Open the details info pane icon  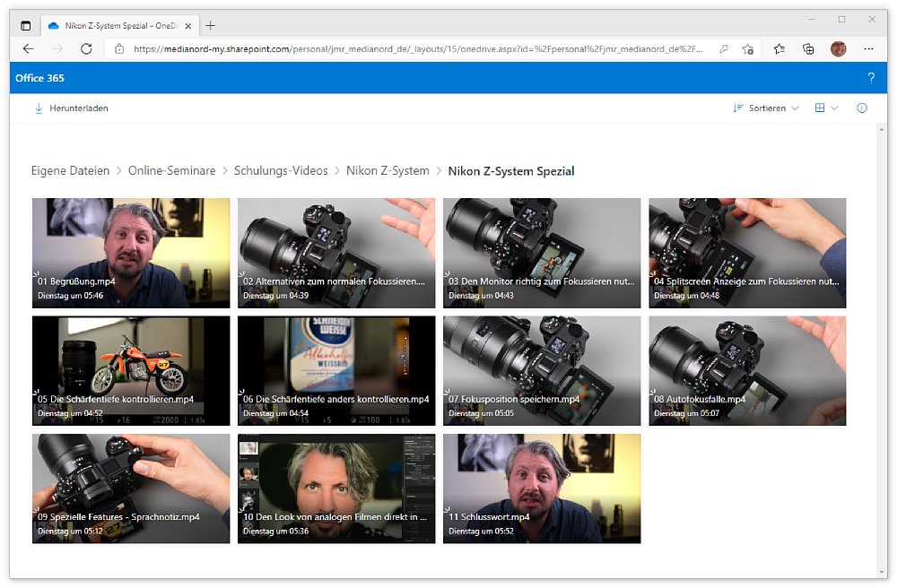[861, 108]
